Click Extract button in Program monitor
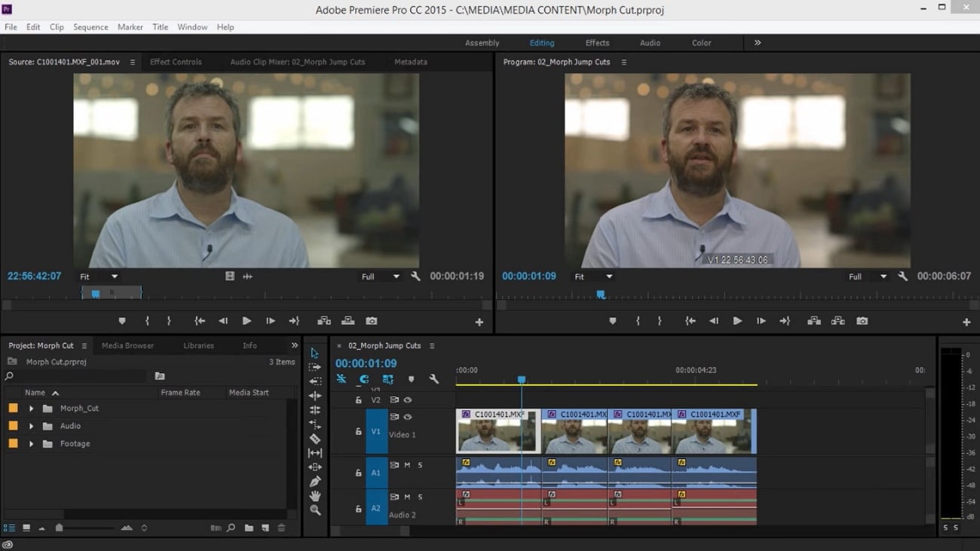 (x=838, y=321)
